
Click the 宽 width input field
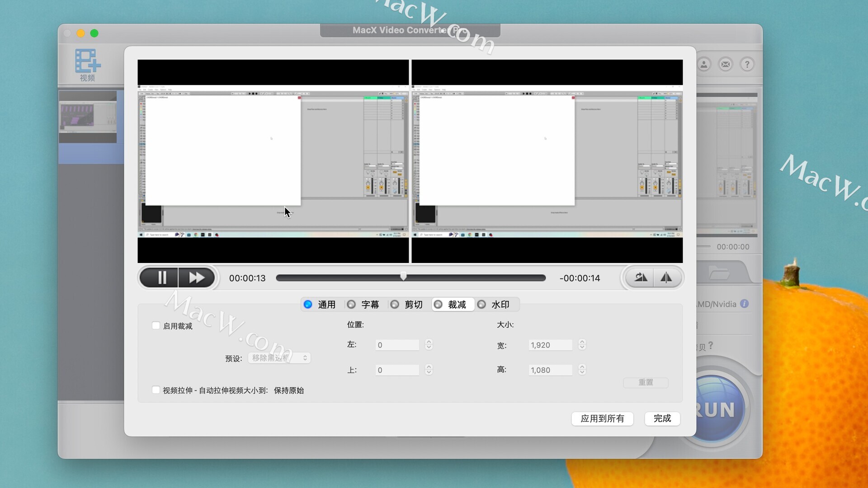551,345
